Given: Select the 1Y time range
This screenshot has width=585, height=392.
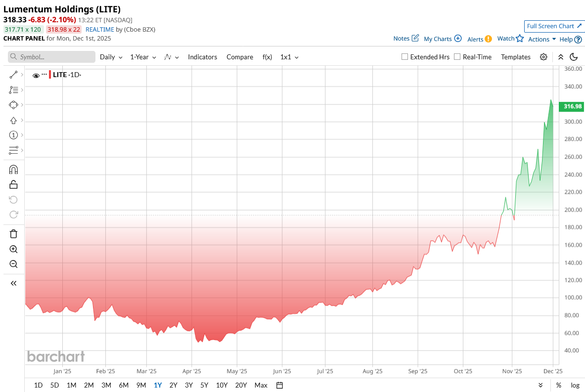Looking at the screenshot, I should 158,385.
